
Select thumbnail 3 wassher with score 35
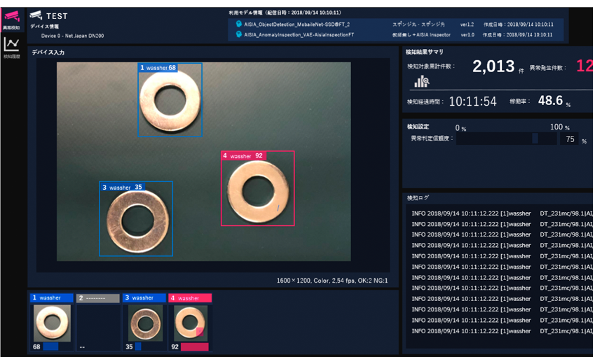pos(145,323)
